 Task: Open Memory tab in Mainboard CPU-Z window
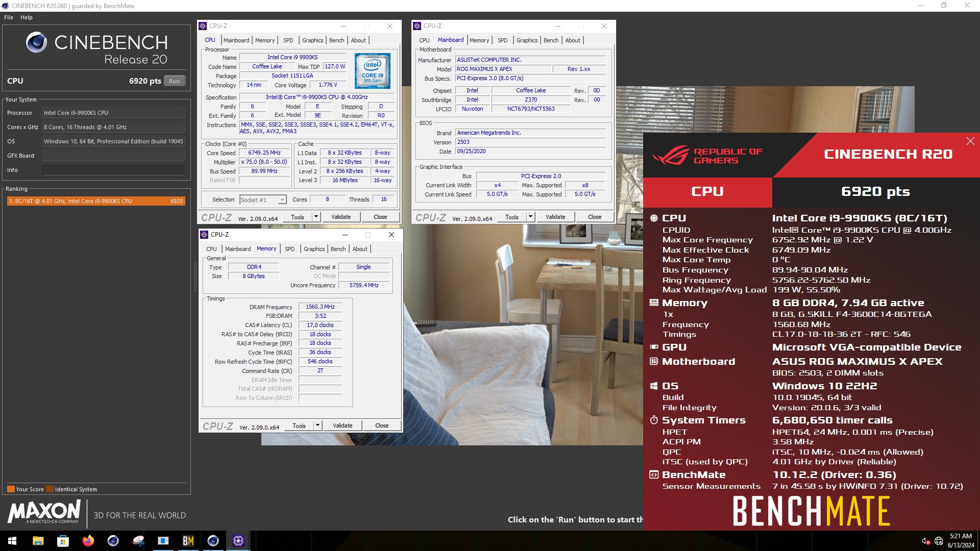(479, 40)
